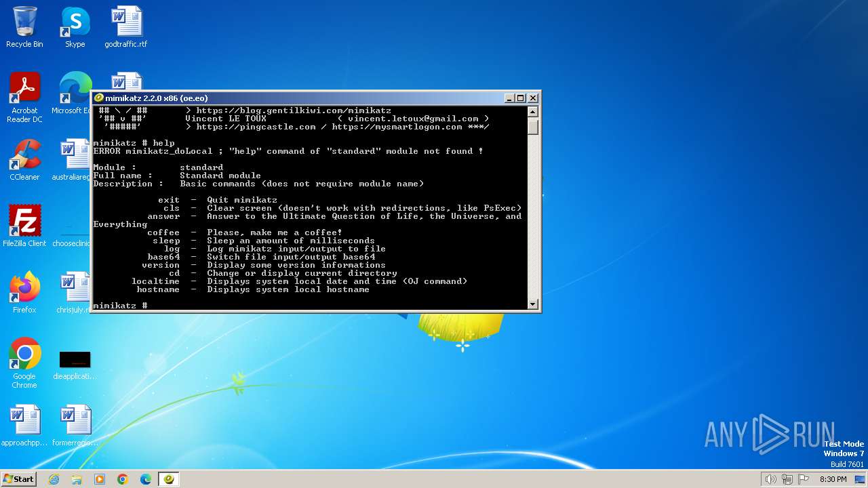Screen dimensions: 868x488
Task: Open Firefox desktop shortcut
Action: click(x=24, y=293)
